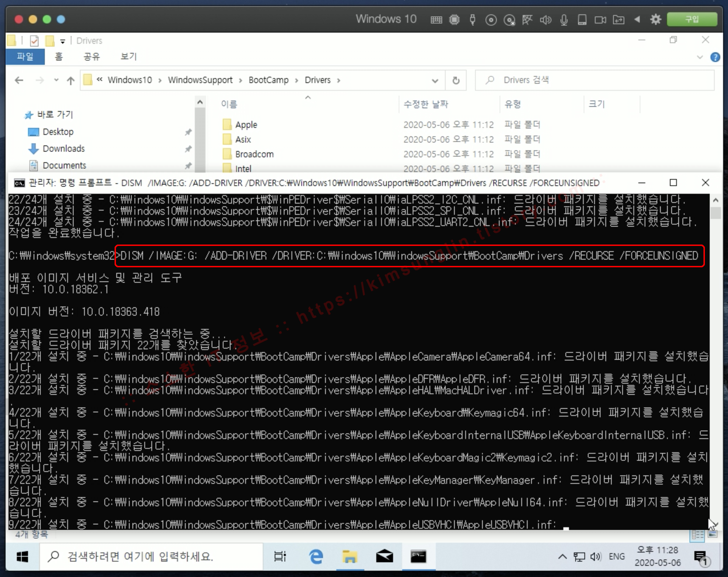Click the USB device icon in toolbar

point(473,20)
